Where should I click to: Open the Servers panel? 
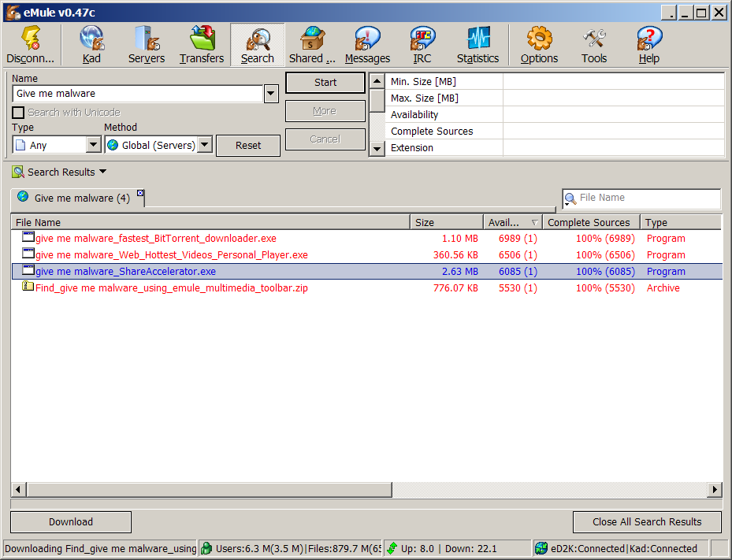coord(147,45)
